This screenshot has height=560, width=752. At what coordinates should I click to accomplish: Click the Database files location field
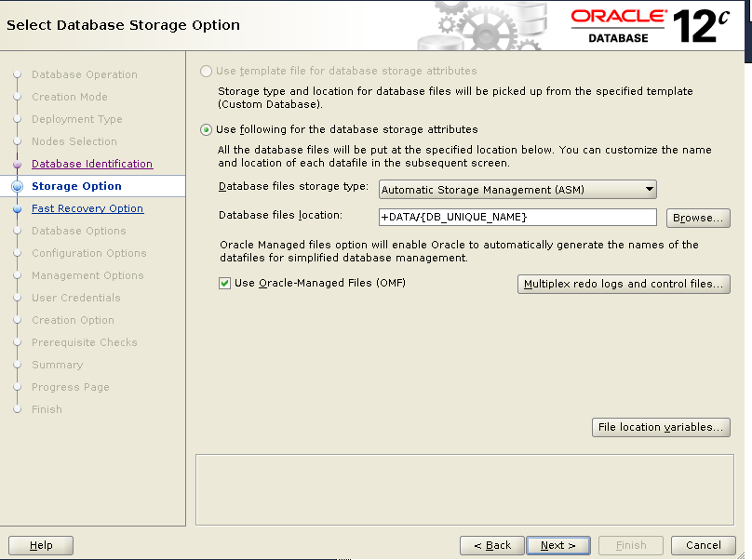[x=517, y=217]
